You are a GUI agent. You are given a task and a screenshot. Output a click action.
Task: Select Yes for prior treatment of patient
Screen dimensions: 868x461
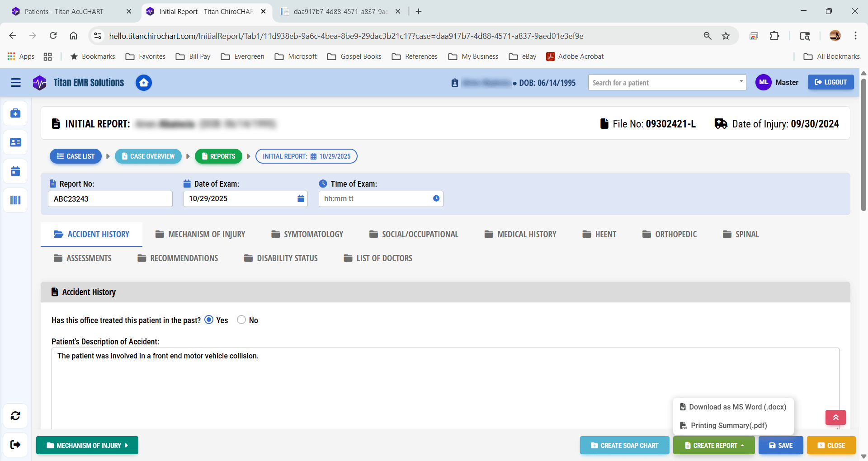[208, 320]
